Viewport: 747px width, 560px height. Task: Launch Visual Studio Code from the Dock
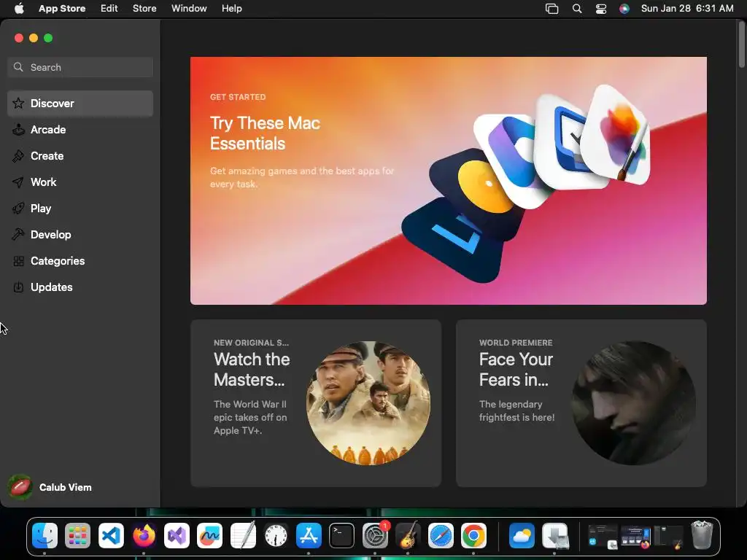point(111,535)
